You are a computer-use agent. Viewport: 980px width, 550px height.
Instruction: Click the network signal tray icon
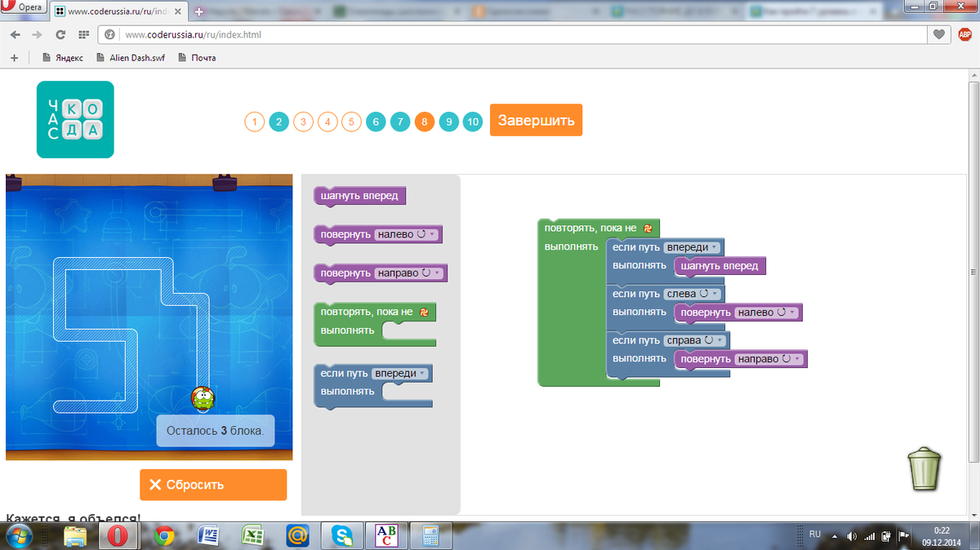(869, 536)
